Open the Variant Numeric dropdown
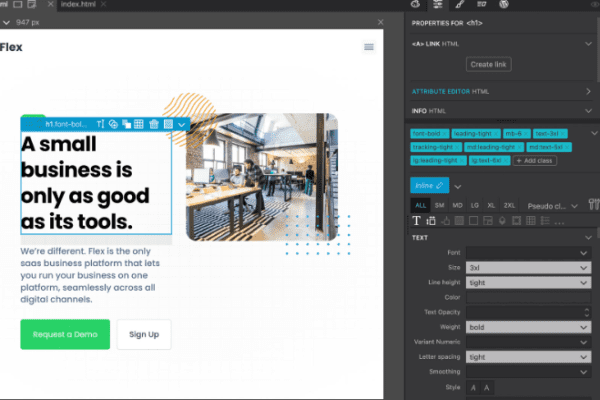The height and width of the screenshot is (400, 600). (528, 342)
